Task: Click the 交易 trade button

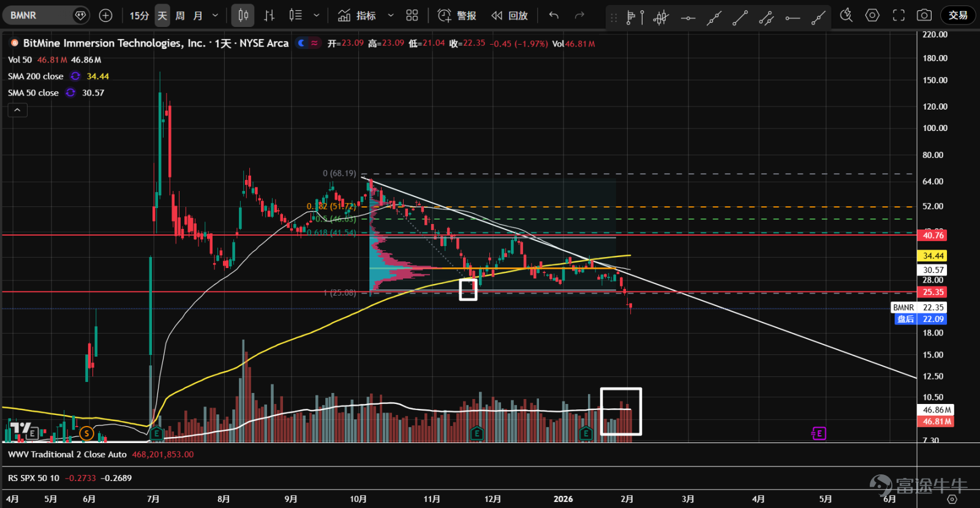Action: pyautogui.click(x=958, y=15)
